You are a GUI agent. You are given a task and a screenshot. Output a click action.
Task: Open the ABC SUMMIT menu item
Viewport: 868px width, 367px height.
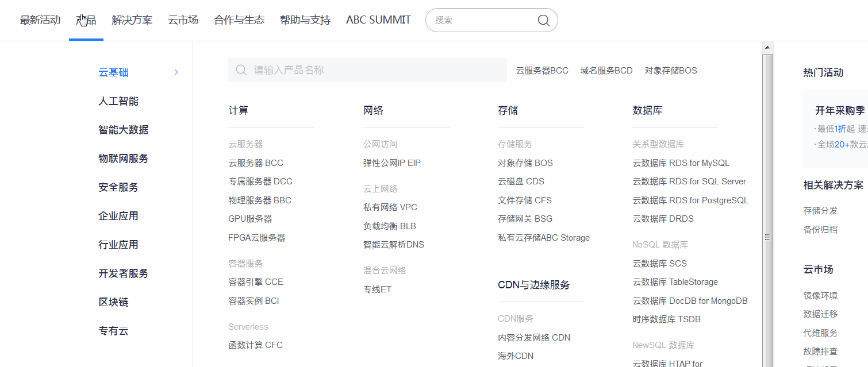coord(378,20)
